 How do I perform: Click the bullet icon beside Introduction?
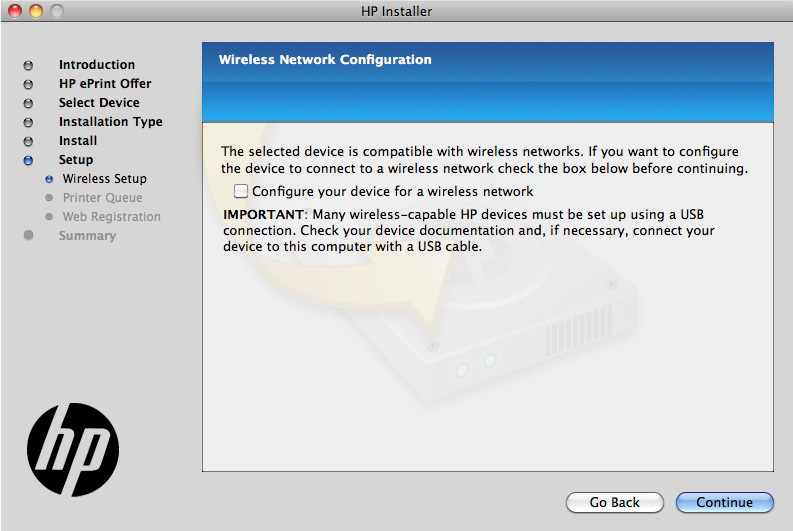pyautogui.click(x=28, y=65)
